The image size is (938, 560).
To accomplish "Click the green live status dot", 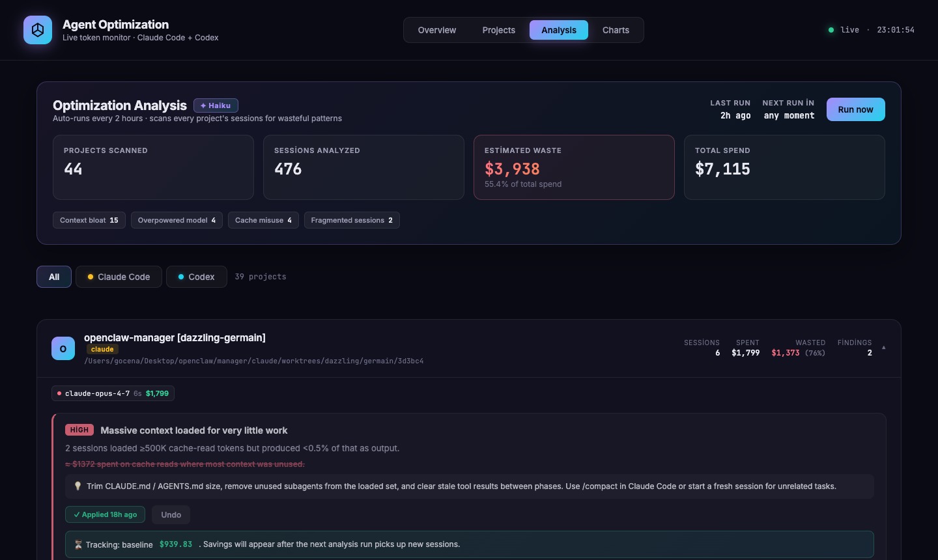I will (831, 30).
